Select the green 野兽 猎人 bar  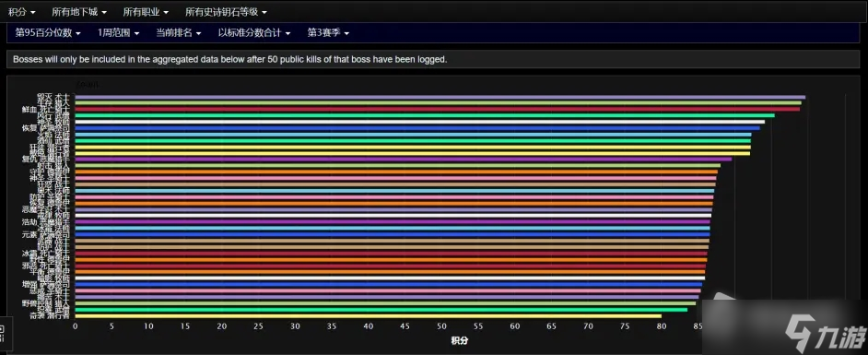(385, 303)
